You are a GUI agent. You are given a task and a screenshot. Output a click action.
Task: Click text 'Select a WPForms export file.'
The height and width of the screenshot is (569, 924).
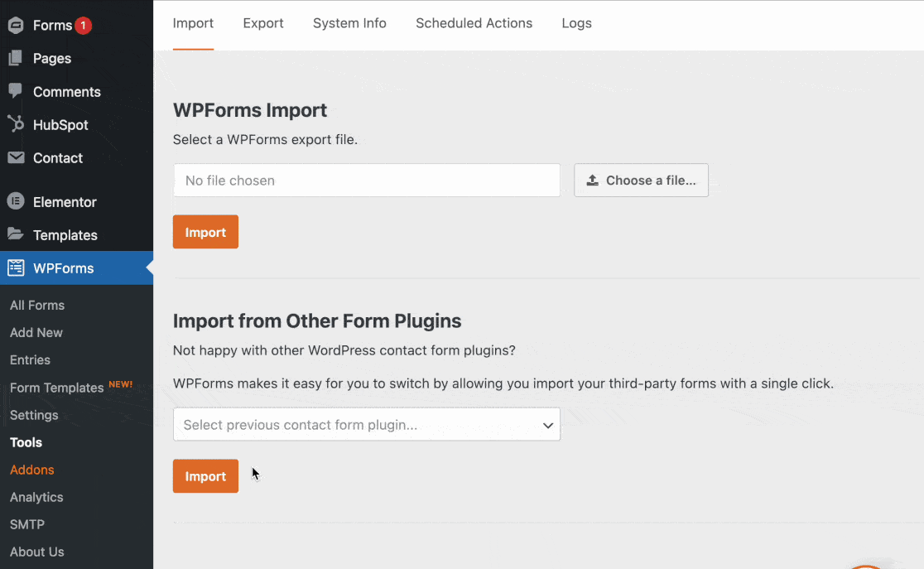(265, 140)
